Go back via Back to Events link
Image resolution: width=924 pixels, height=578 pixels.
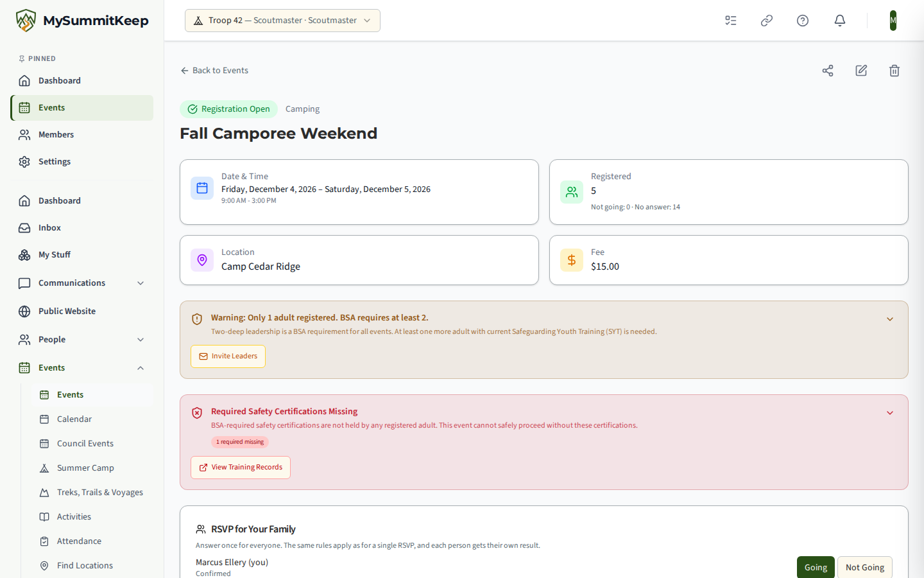(x=214, y=71)
